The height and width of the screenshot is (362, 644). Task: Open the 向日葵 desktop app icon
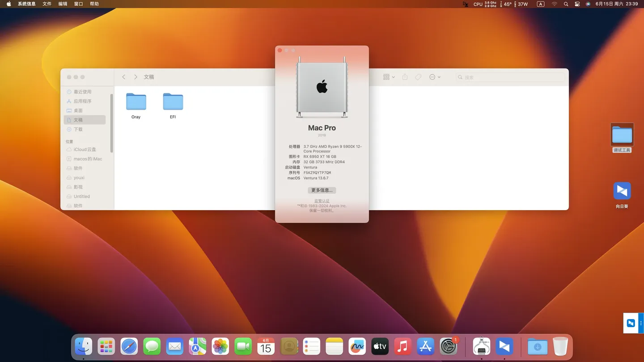[x=622, y=191]
